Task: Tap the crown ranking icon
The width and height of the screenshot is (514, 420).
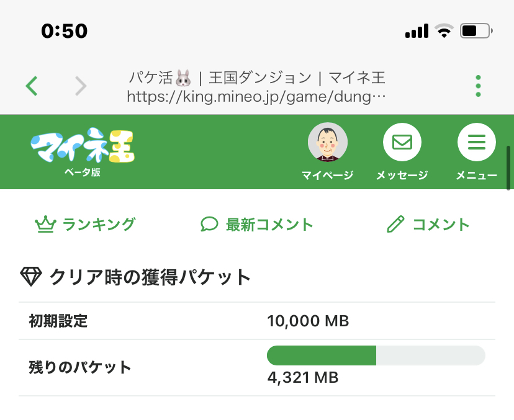Action: tap(45, 225)
